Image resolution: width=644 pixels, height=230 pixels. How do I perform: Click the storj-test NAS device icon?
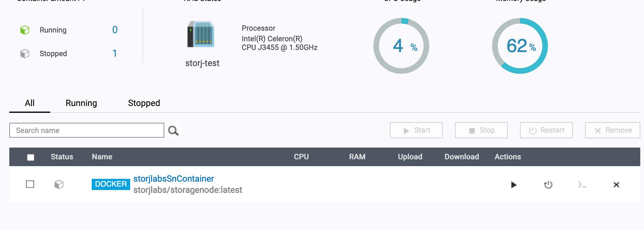(201, 34)
